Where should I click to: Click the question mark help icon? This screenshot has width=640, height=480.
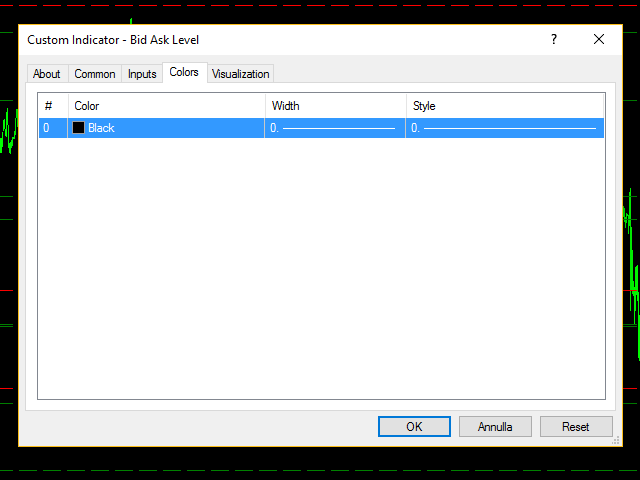point(554,40)
